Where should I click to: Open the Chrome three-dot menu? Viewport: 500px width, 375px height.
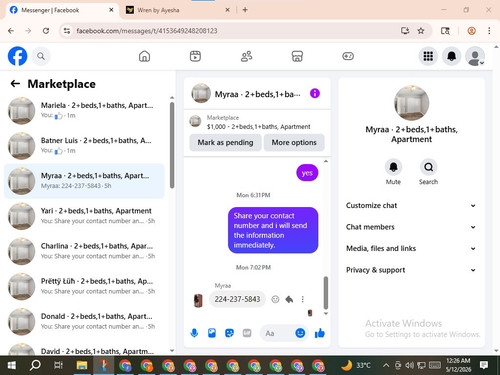point(489,31)
